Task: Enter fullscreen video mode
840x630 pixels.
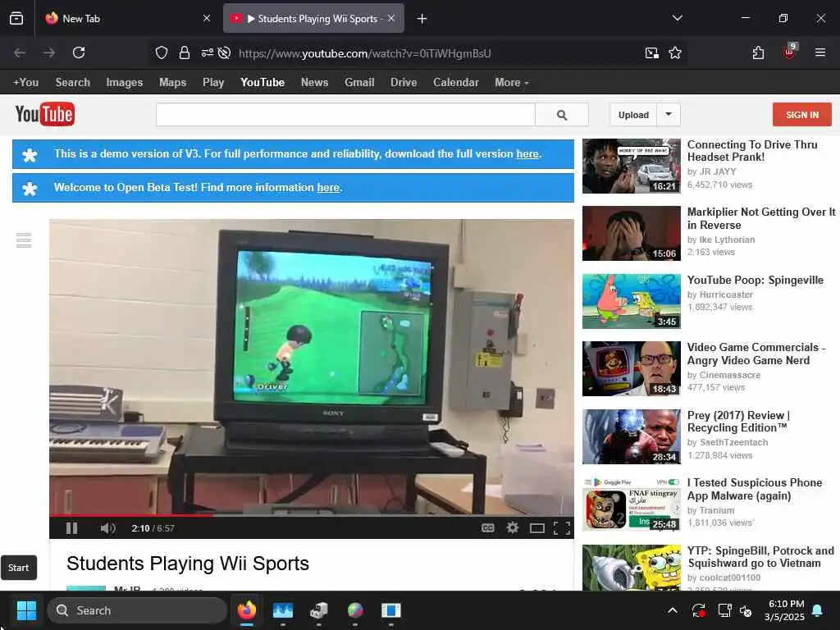Action: (x=561, y=529)
